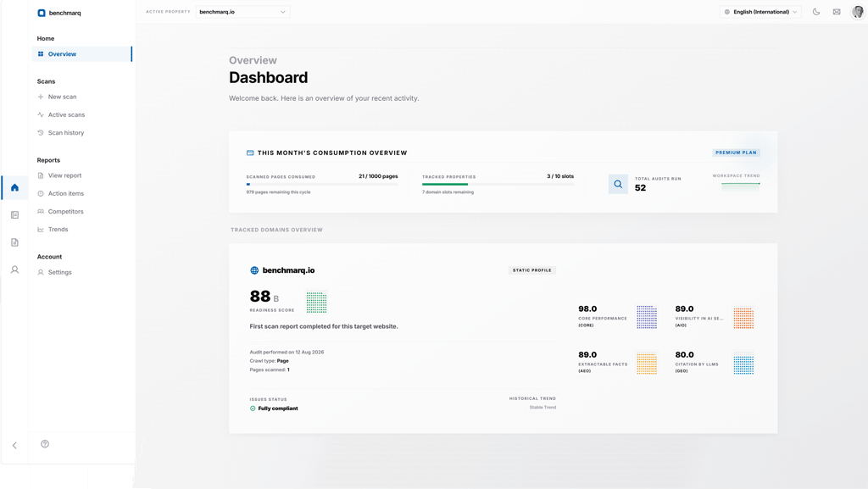The height and width of the screenshot is (489, 868).
Task: Click the Action items circle icon
Action: tap(41, 193)
